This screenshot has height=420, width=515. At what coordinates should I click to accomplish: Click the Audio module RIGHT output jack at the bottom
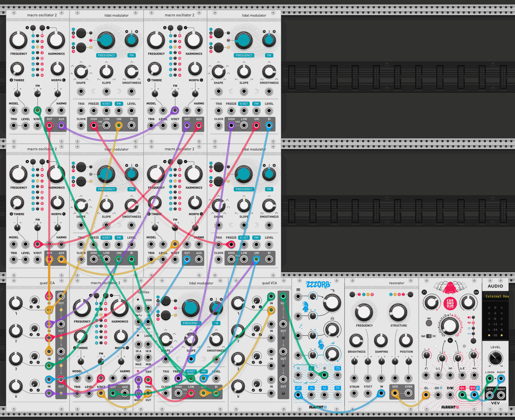(x=501, y=395)
